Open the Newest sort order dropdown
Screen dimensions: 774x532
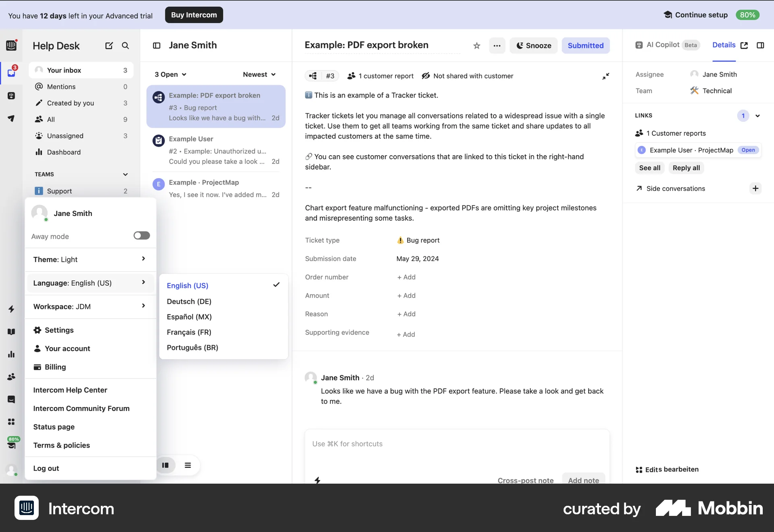pos(259,74)
